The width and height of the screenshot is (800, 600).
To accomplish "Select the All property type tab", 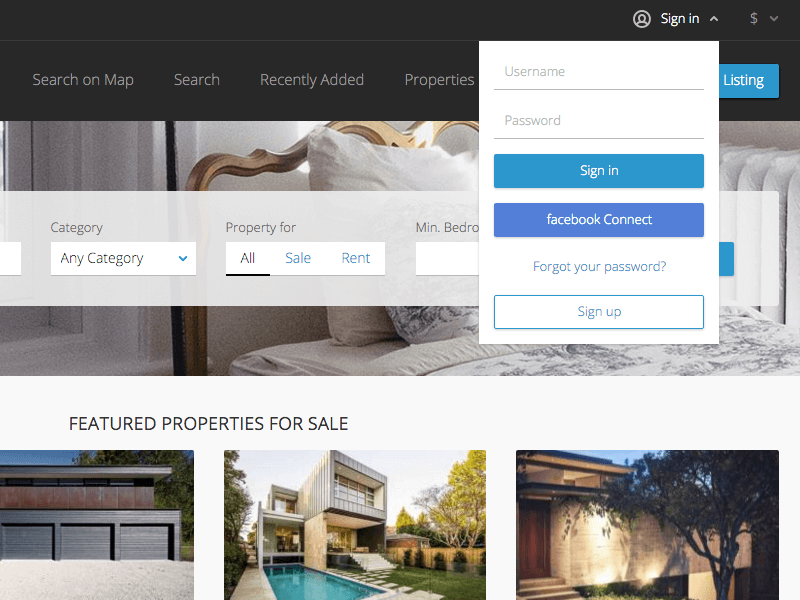I will tap(247, 259).
